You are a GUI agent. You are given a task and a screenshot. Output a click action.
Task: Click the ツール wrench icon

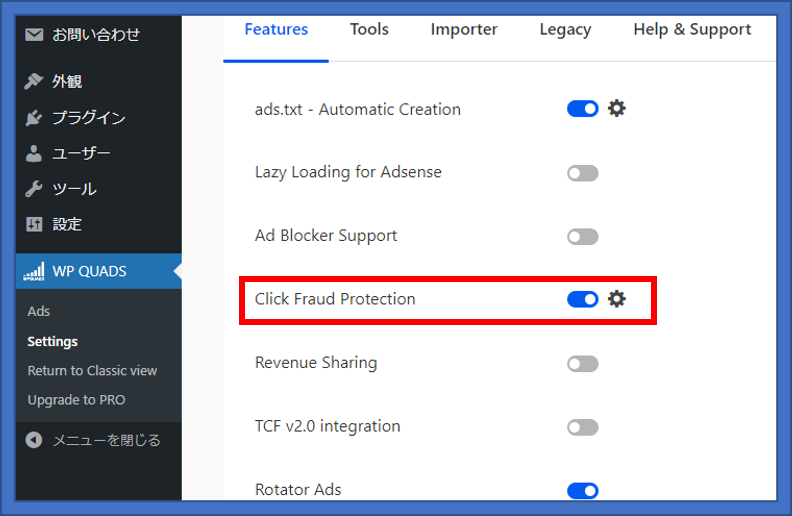point(34,189)
